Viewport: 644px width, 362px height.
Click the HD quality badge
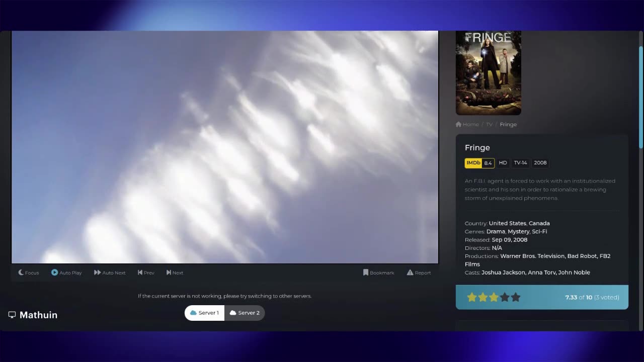[503, 163]
